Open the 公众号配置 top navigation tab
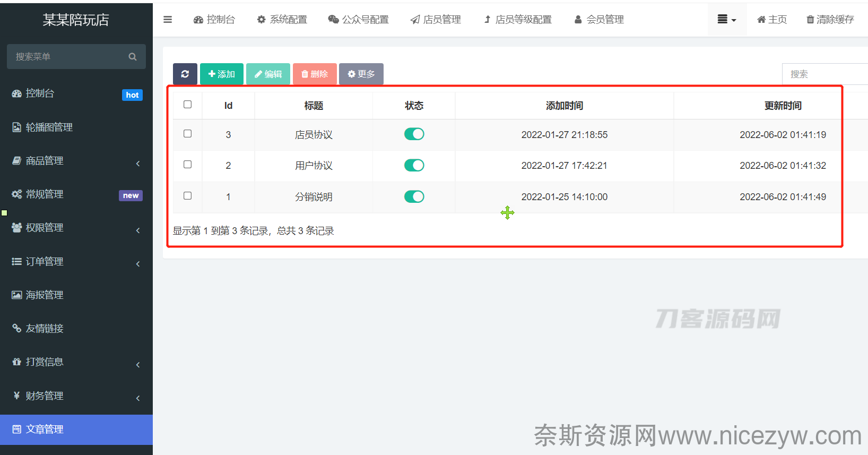 (x=358, y=20)
